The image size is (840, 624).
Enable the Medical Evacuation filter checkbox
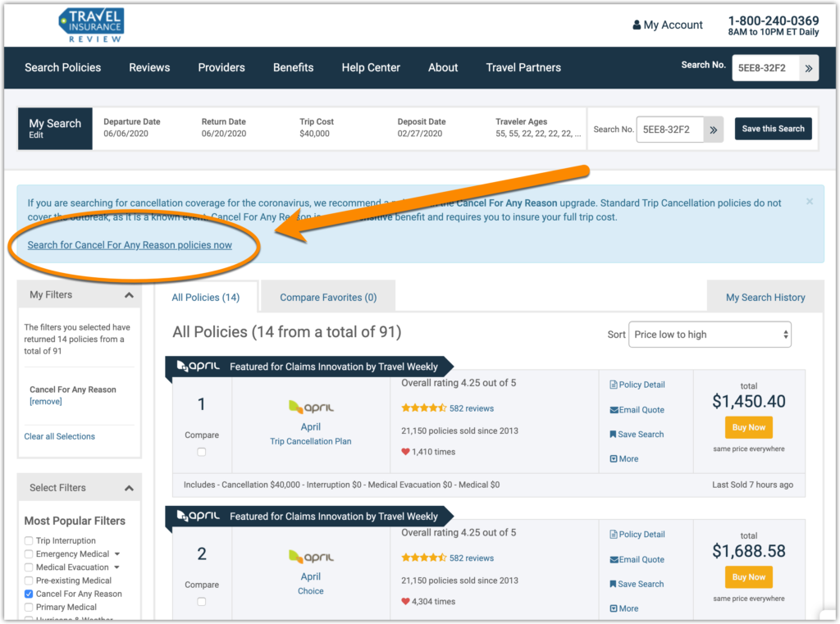[29, 567]
